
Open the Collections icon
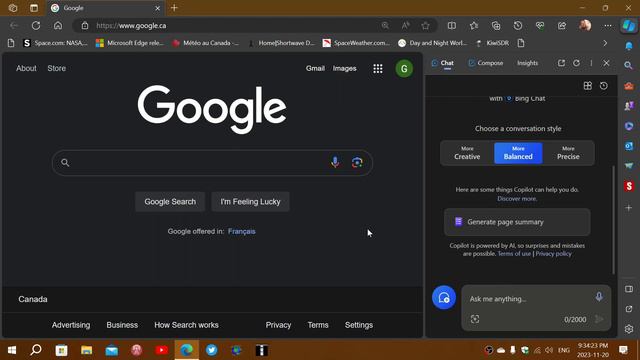(x=496, y=26)
